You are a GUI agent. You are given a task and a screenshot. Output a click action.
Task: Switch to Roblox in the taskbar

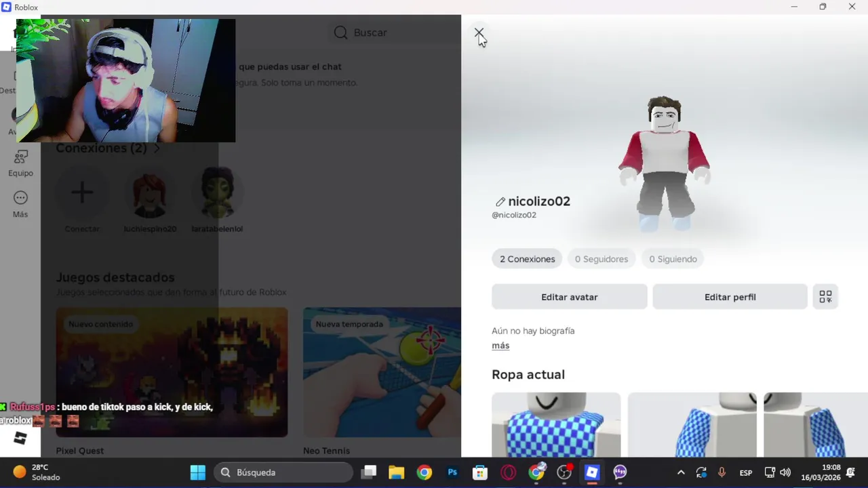[x=592, y=472]
